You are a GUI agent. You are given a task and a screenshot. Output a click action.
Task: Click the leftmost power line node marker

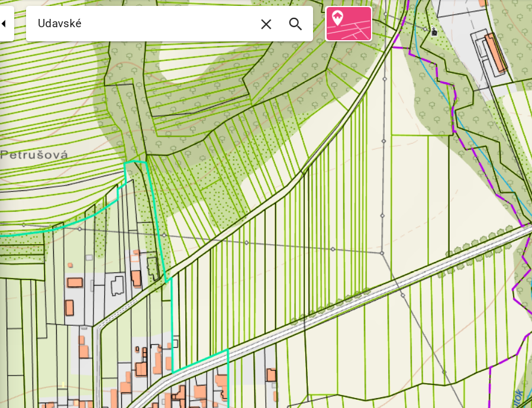(x=24, y=225)
